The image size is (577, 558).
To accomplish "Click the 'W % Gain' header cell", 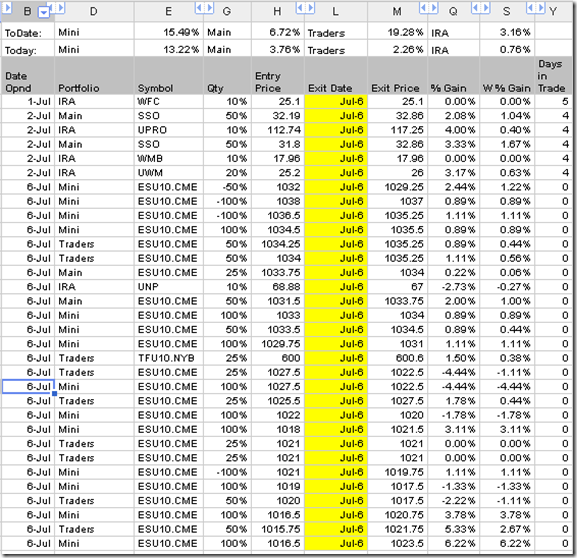I will [x=507, y=76].
